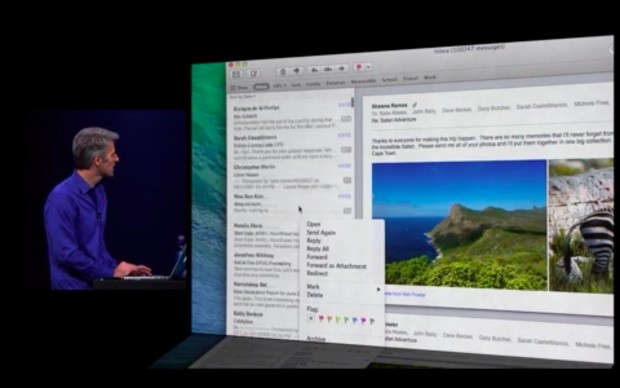Choose Reply All from context menu
Screen dimensions: 620x388
pos(318,249)
